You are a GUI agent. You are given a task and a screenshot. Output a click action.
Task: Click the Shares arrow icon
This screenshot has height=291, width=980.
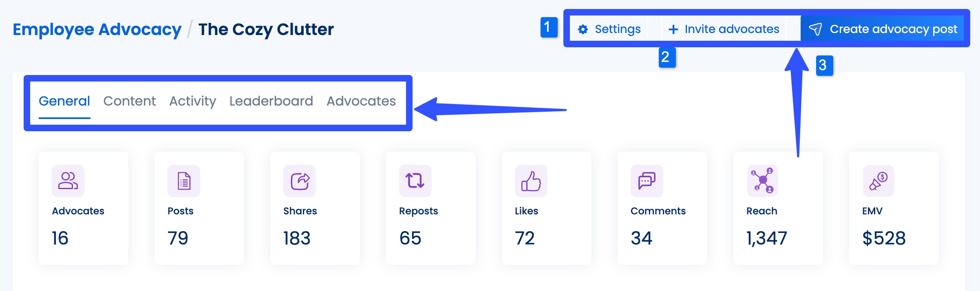click(x=300, y=181)
